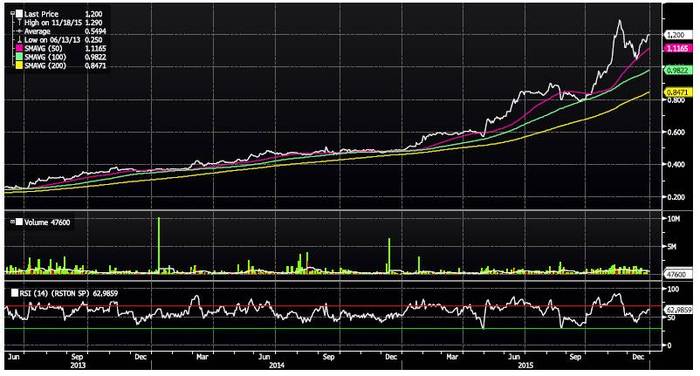Viewport: 700px width, 376px height.
Task: Collapse the Volume legend expander
Action: click(12, 221)
